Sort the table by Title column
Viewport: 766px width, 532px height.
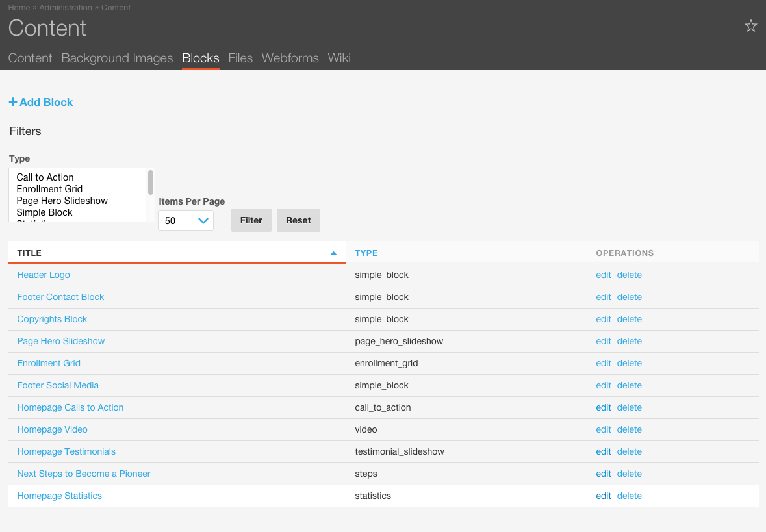coord(29,253)
